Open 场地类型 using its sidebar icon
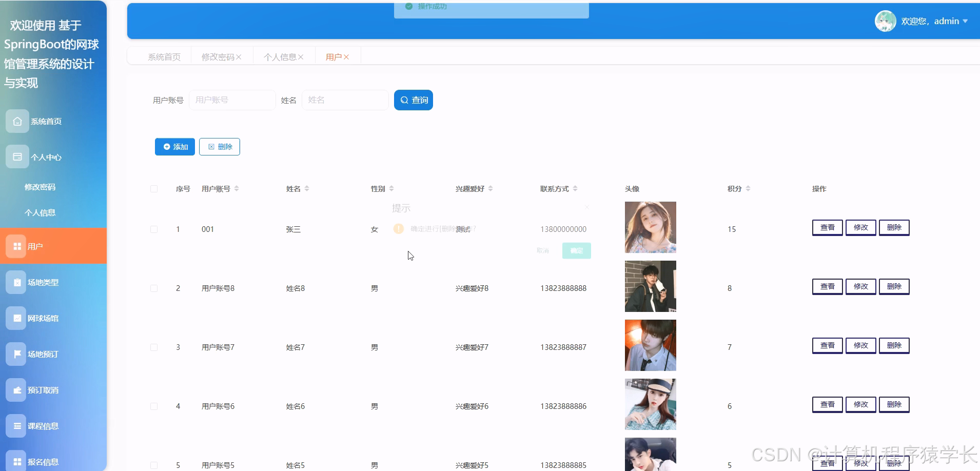Viewport: 980px width, 471px height. [x=17, y=282]
